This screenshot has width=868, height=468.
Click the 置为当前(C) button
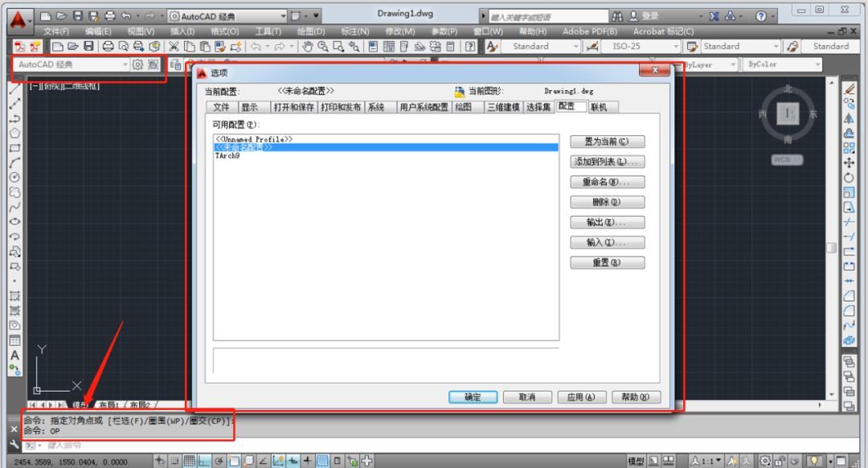pos(608,142)
